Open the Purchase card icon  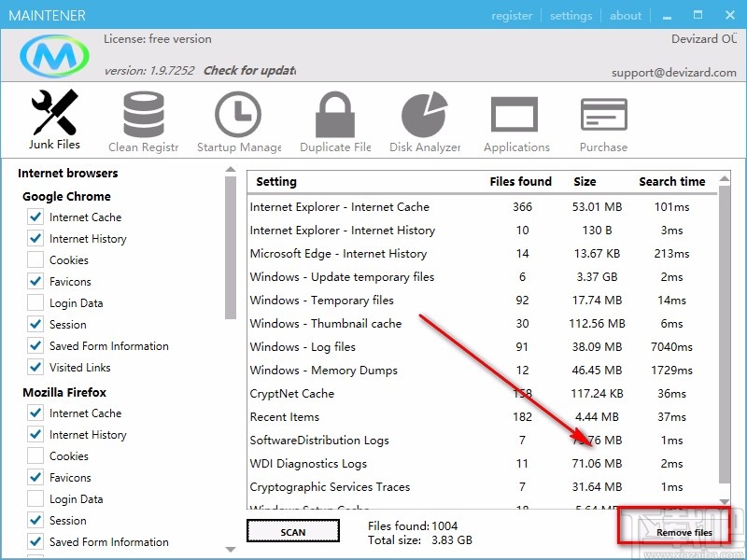pyautogui.click(x=603, y=114)
